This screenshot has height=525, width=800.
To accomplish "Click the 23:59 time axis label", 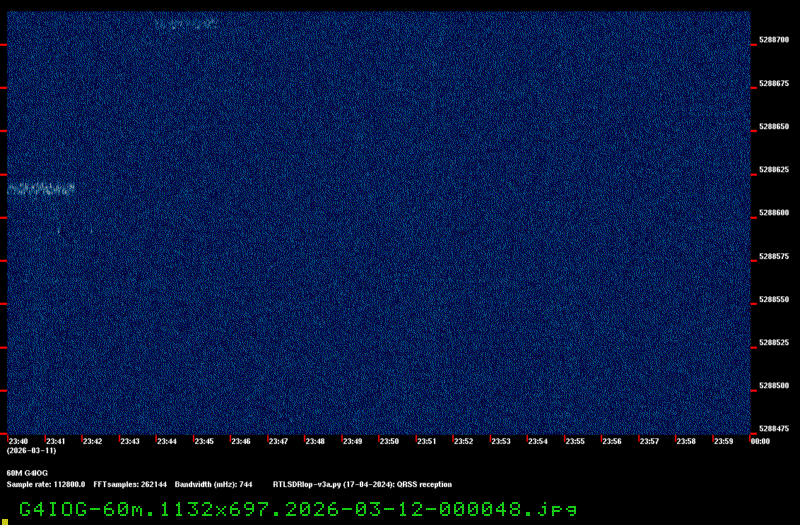I will [x=723, y=441].
